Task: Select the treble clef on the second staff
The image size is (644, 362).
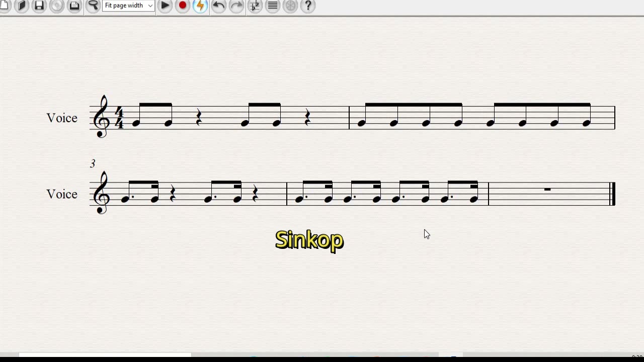Action: tap(103, 193)
